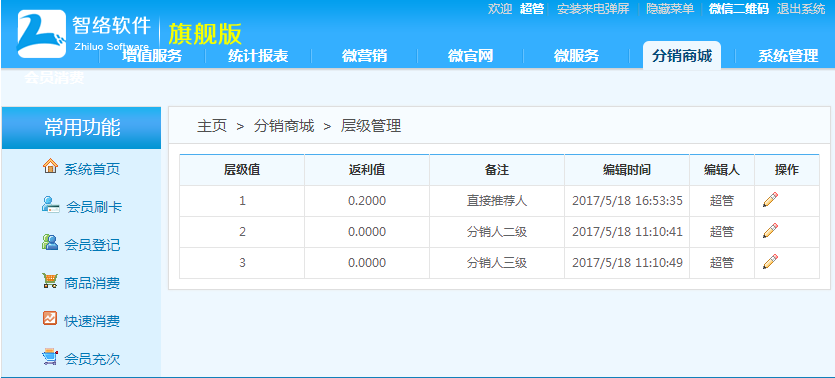
Task: Open the 系统管理 tab
Action: click(788, 56)
